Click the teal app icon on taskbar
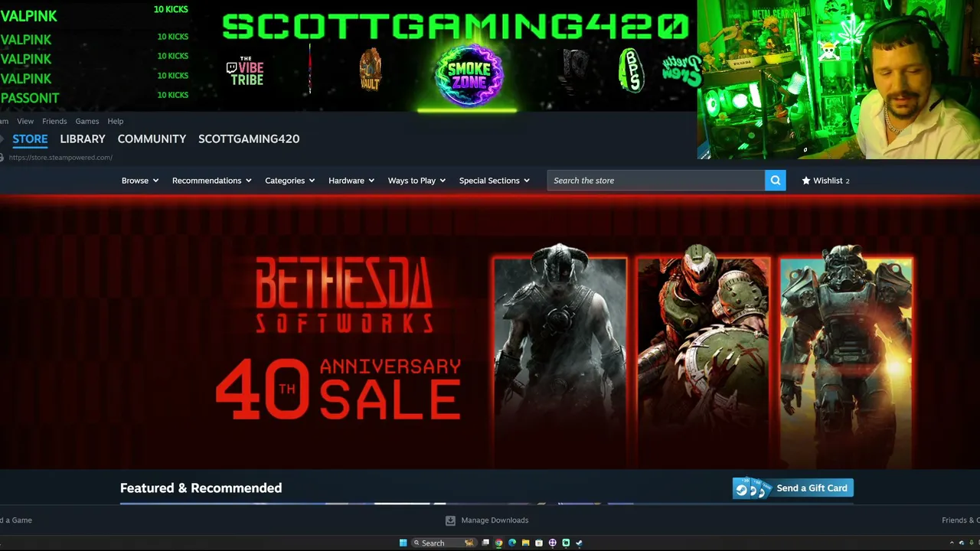The width and height of the screenshot is (980, 551). [566, 543]
